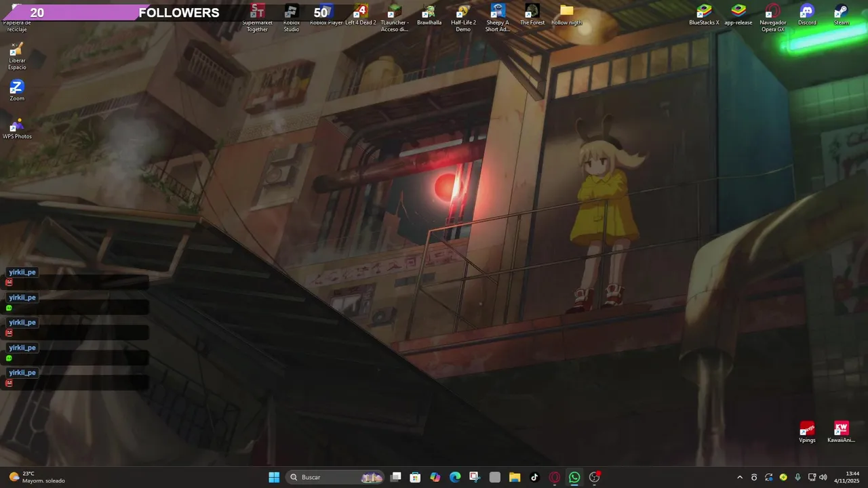Select the Vpings desktop icon
Viewport: 868px width, 488px height.
(807, 432)
